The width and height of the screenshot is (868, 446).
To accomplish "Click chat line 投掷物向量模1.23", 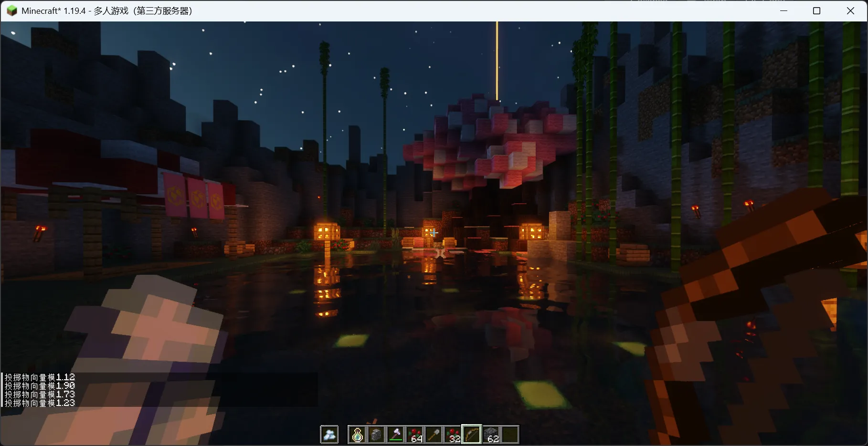I will coord(40,403).
